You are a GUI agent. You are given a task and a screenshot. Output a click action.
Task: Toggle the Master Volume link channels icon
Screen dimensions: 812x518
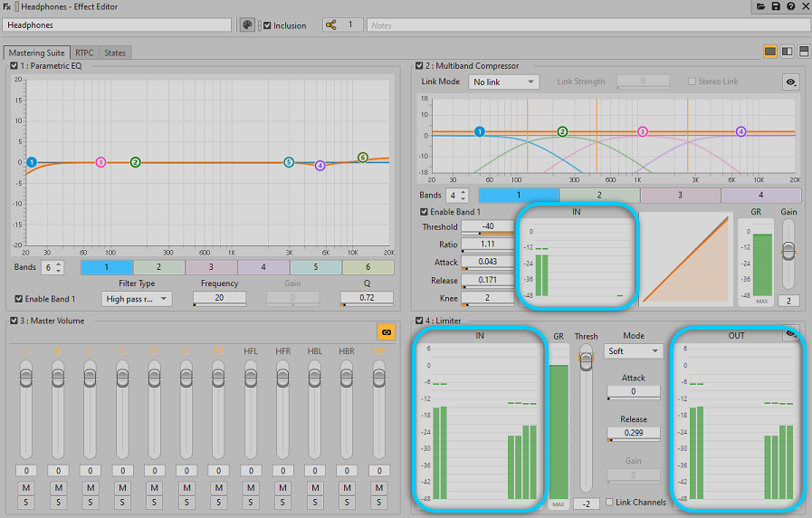(386, 332)
